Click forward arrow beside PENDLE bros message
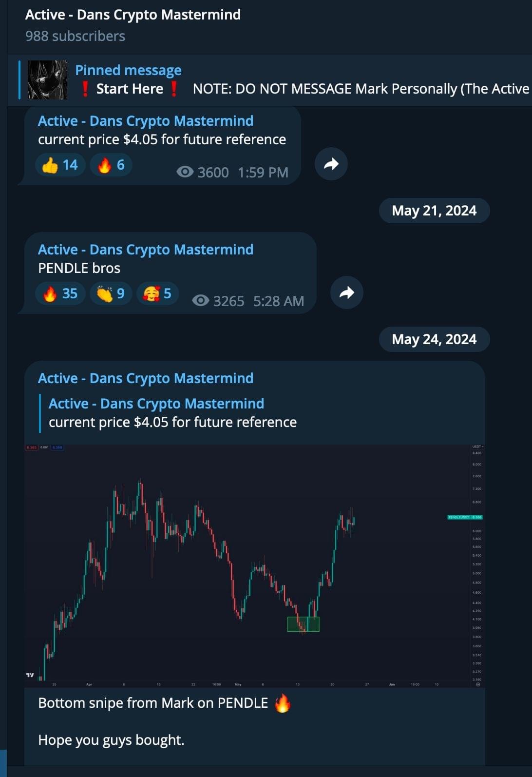The width and height of the screenshot is (532, 777). [x=346, y=292]
